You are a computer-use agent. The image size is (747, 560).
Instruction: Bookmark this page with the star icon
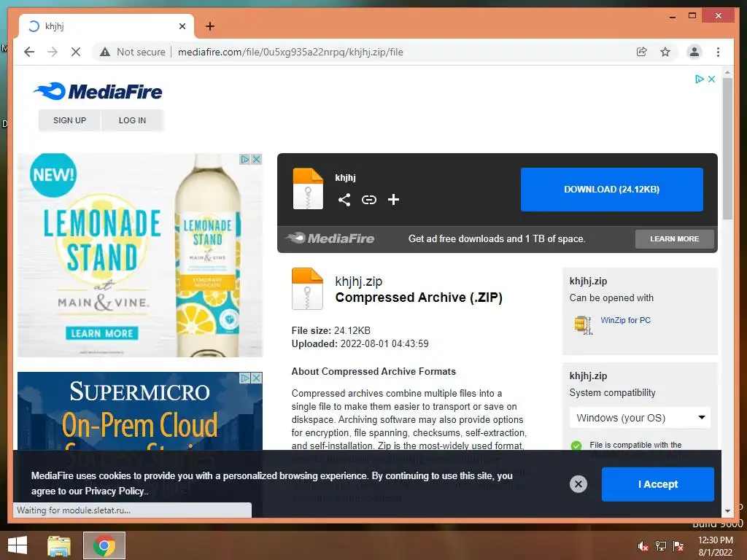(665, 52)
